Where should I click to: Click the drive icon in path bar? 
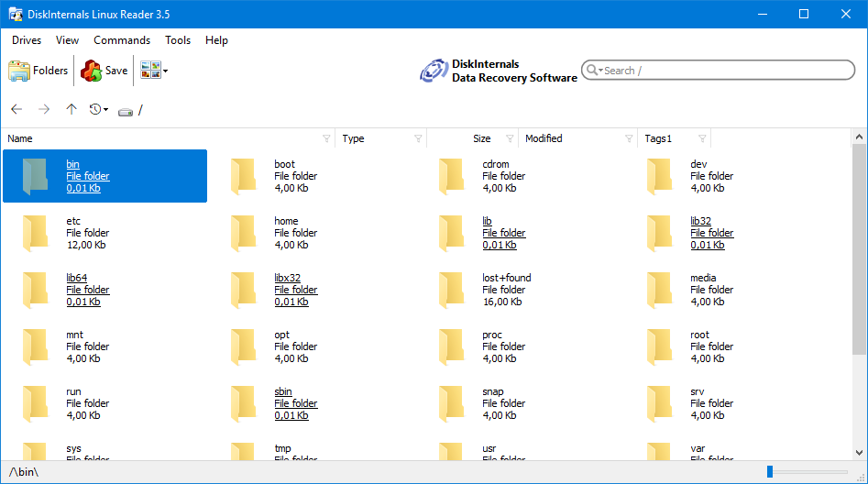point(126,111)
